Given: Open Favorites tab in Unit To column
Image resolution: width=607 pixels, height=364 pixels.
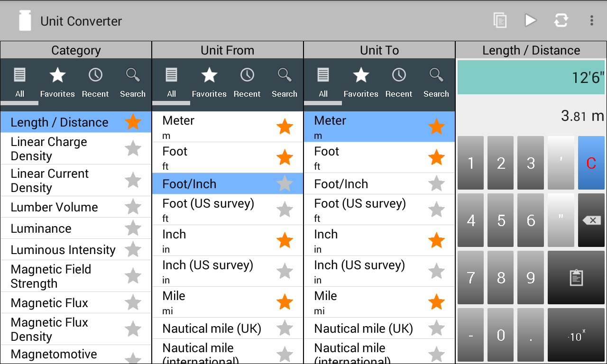Looking at the screenshot, I should 361,82.
